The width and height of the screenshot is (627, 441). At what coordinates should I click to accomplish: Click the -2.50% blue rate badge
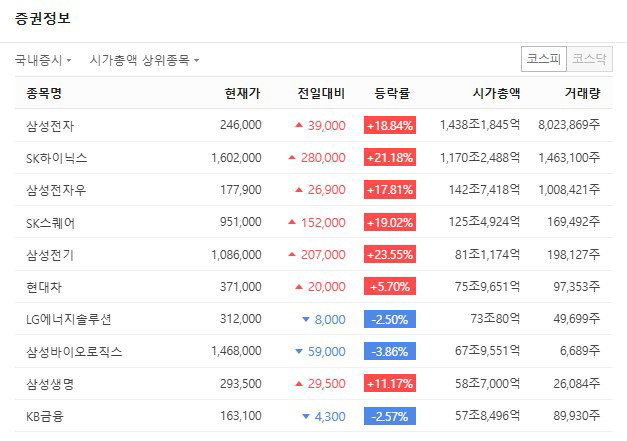tap(390, 319)
